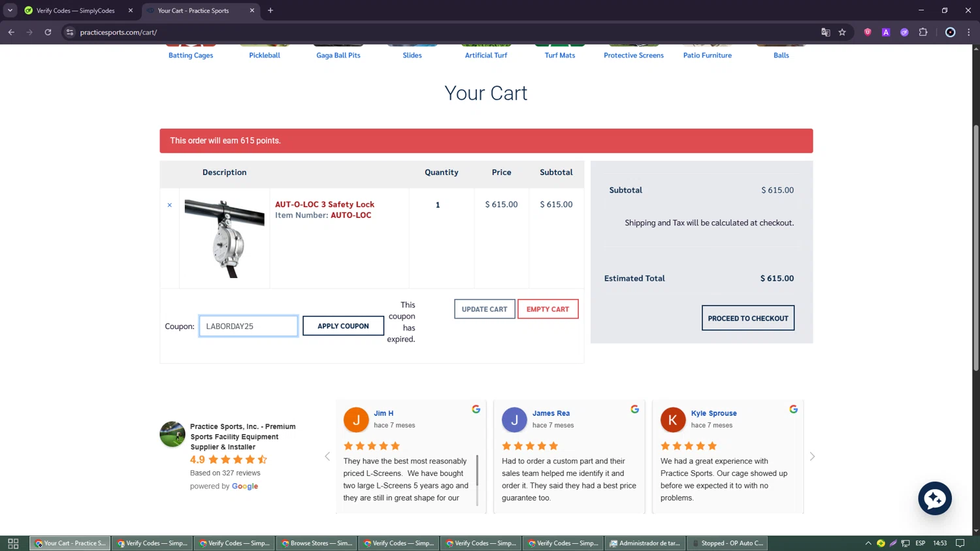Image resolution: width=980 pixels, height=551 pixels.
Task: Open the Artificial Turf category
Action: pyautogui.click(x=486, y=55)
